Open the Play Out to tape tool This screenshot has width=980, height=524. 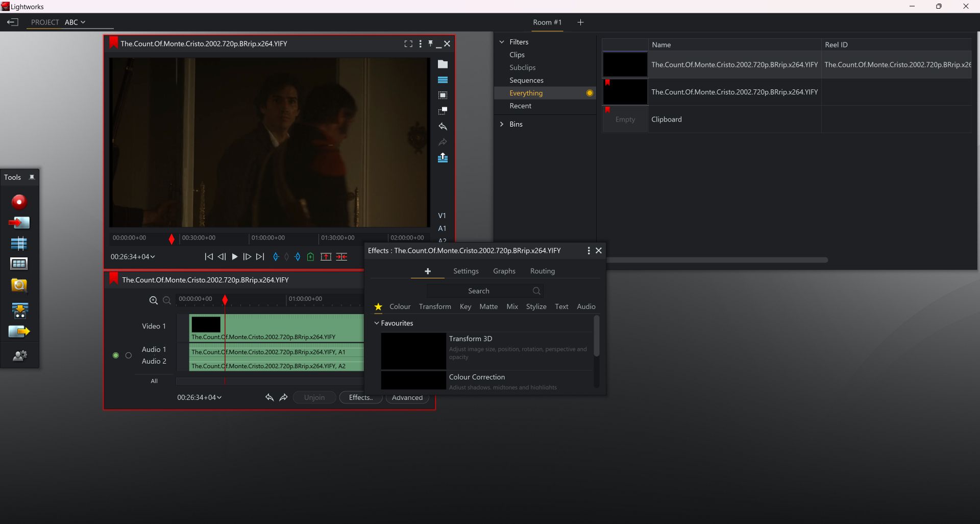pos(19,310)
